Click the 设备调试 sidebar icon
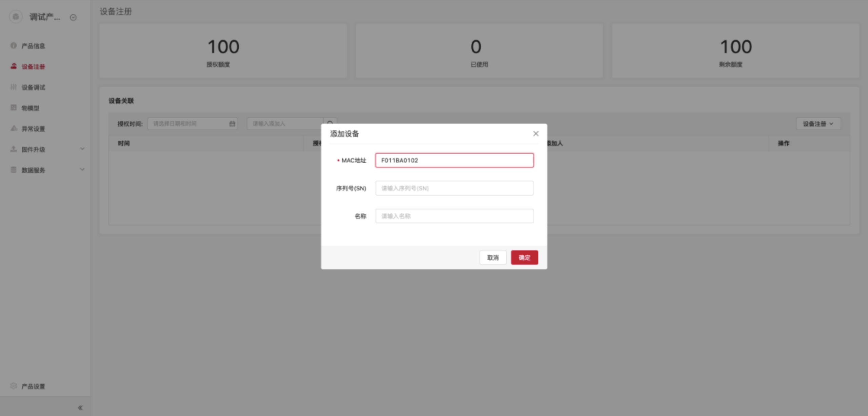Image resolution: width=868 pixels, height=416 pixels. 14,87
